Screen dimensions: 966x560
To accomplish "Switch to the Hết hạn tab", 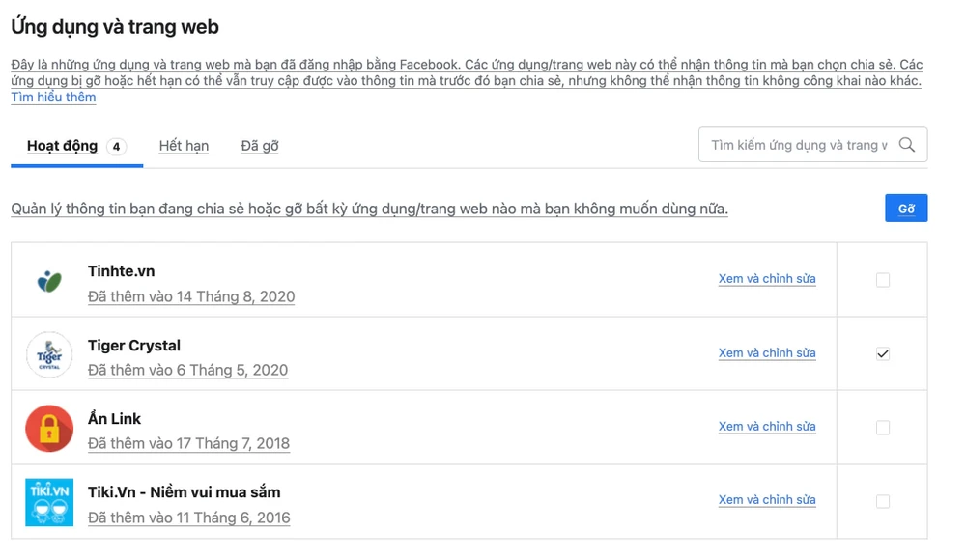I will 183,145.
